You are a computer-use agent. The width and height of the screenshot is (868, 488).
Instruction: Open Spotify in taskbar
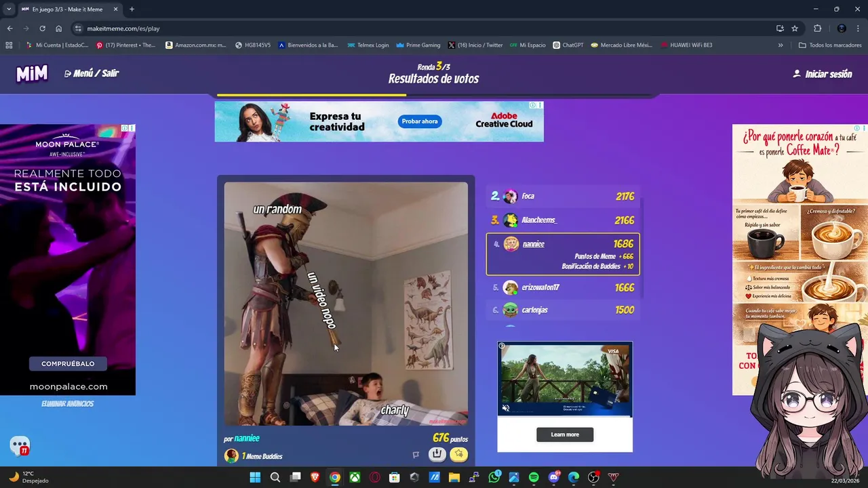click(534, 477)
